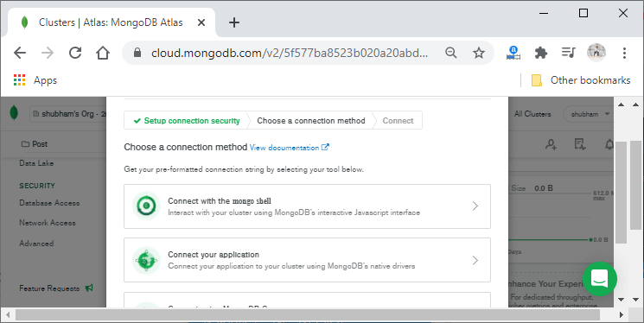Click the Connect your application icon
Screen dimensions: 644x323
pos(146,260)
